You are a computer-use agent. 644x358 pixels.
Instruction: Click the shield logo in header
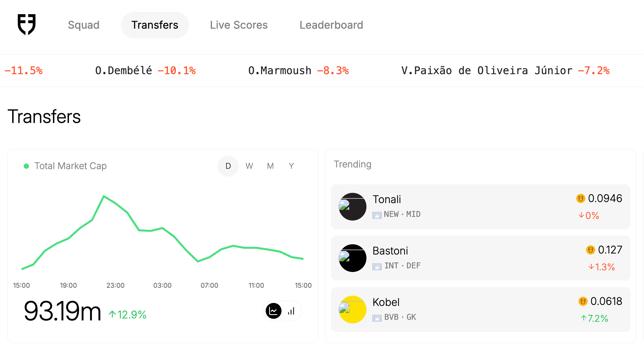[x=27, y=25]
